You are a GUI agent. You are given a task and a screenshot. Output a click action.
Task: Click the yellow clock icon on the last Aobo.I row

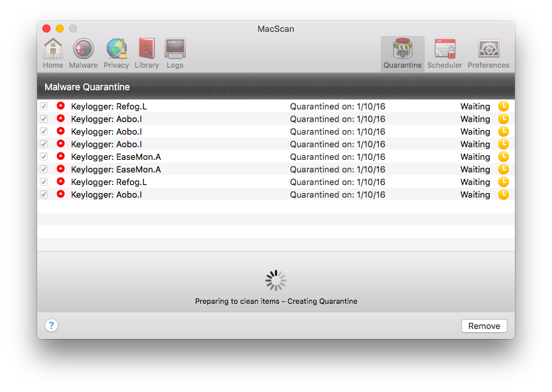(x=504, y=194)
